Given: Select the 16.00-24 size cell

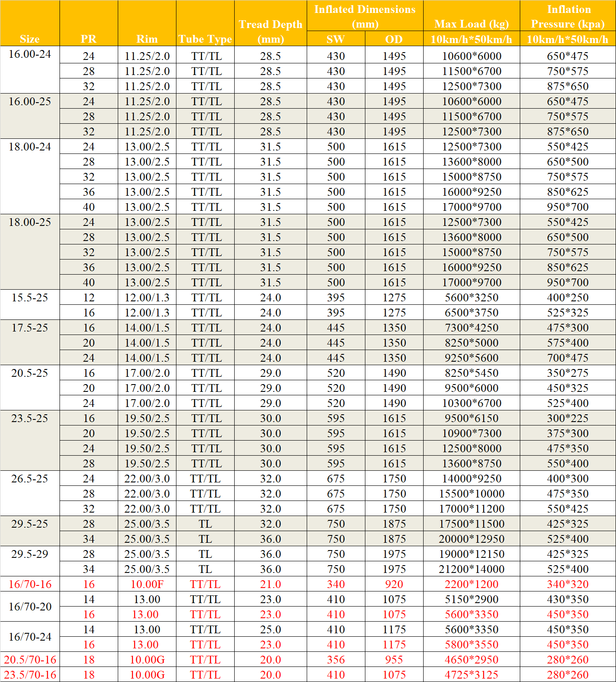Looking at the screenshot, I should pyautogui.click(x=30, y=54).
